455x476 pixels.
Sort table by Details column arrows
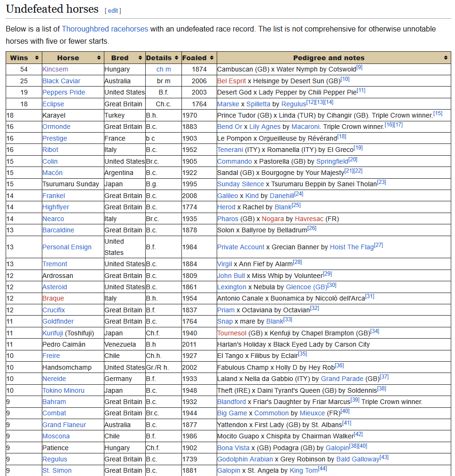pos(177,58)
